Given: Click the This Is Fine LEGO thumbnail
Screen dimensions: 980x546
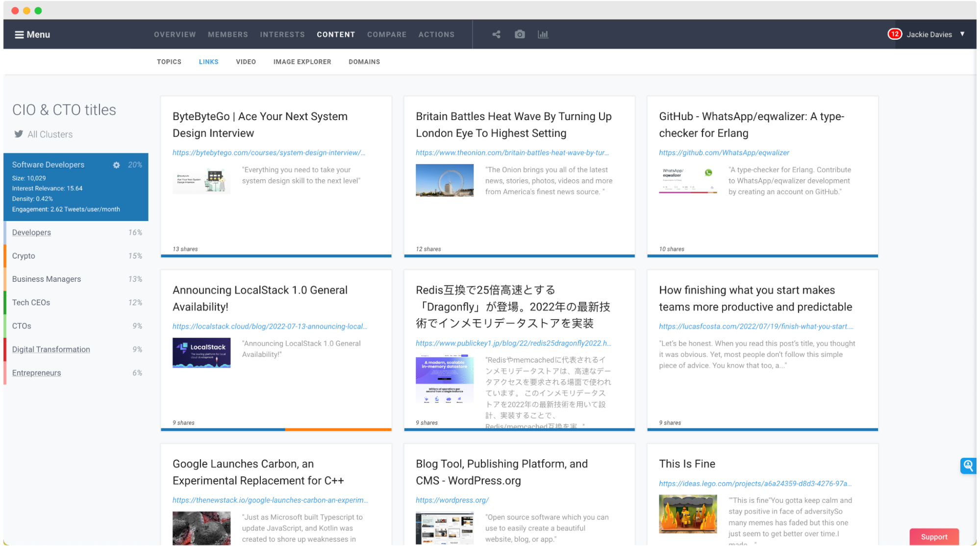Looking at the screenshot, I should (x=688, y=514).
